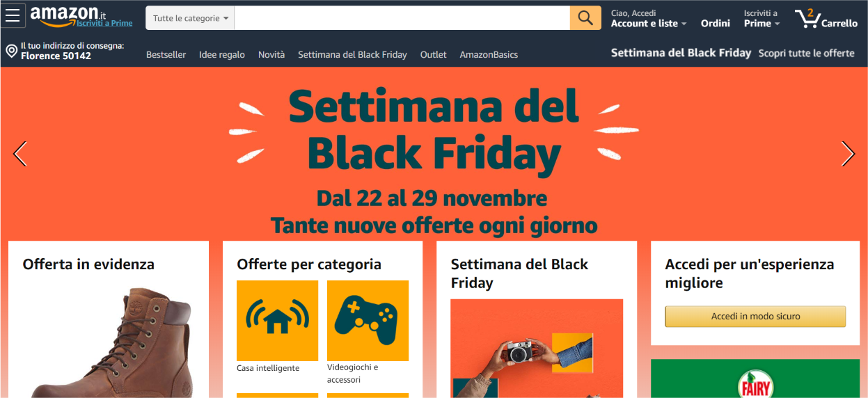Select the Casa intelligente smart home icon
The width and height of the screenshot is (868, 398).
click(x=277, y=321)
